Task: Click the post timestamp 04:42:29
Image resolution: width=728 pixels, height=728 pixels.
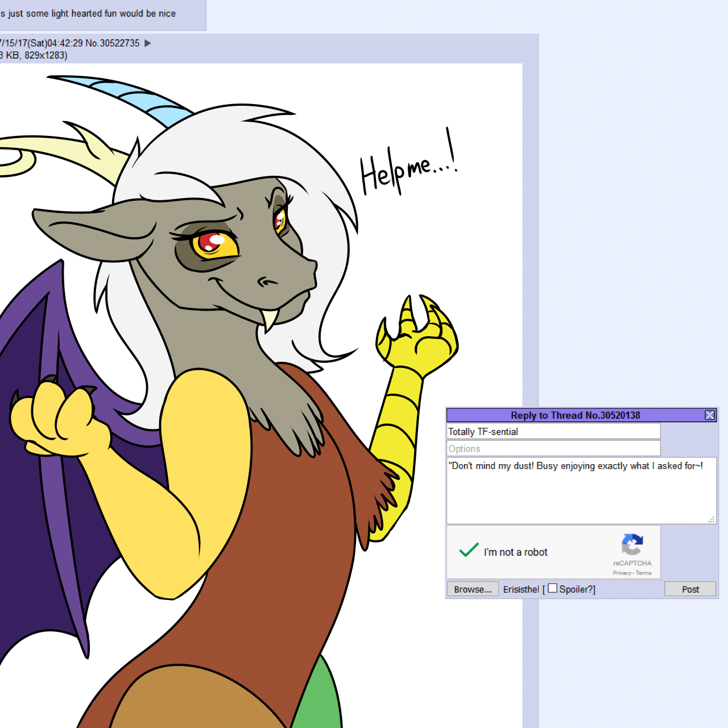Action: point(65,43)
